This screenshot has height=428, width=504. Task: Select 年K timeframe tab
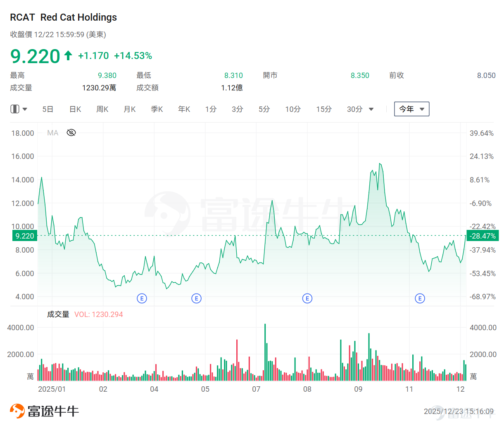(x=184, y=109)
